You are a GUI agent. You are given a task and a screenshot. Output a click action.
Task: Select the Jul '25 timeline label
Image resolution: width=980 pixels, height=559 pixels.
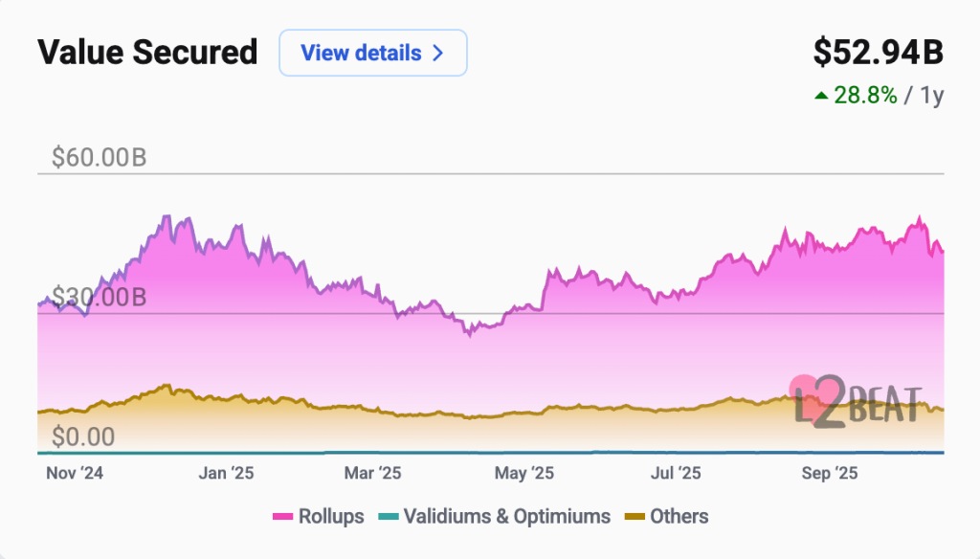tap(675, 473)
